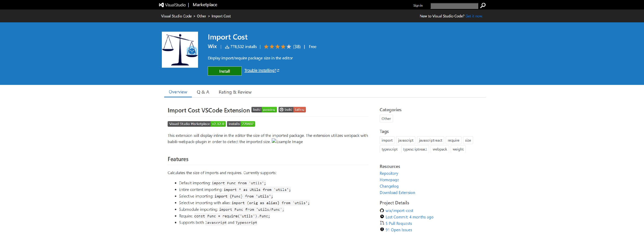Click the build passing badge
This screenshot has width=644, height=235.
coord(264,110)
